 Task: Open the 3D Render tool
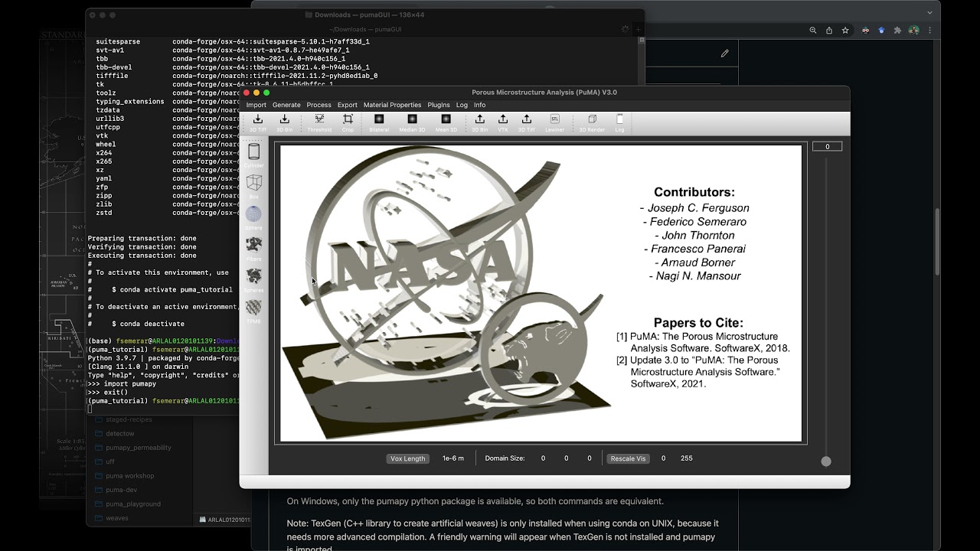click(x=592, y=122)
